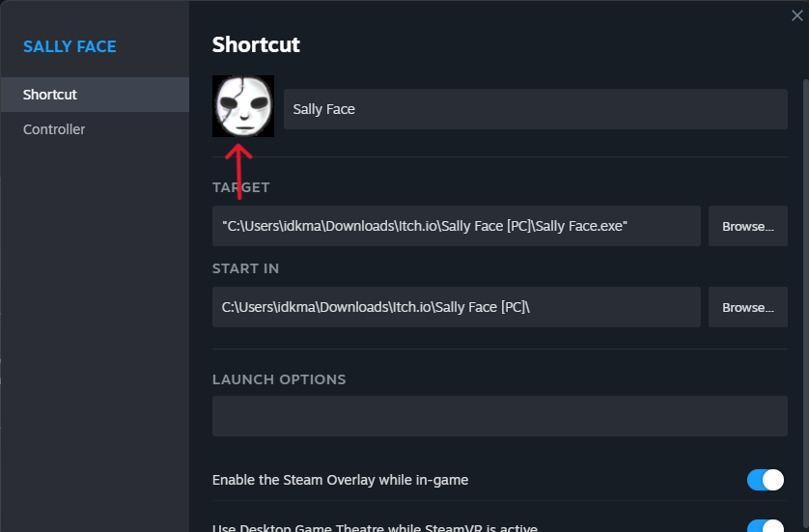
Task: Close the shortcut properties window
Action: click(796, 14)
